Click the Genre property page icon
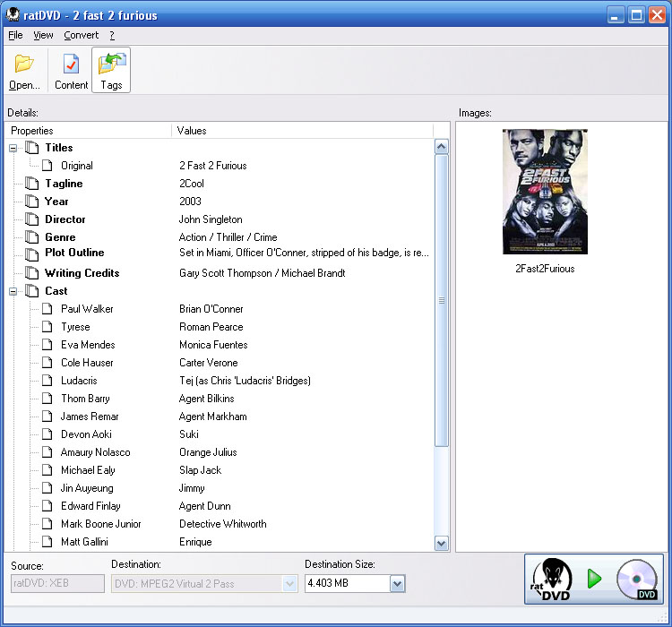672x627 pixels. [x=32, y=237]
